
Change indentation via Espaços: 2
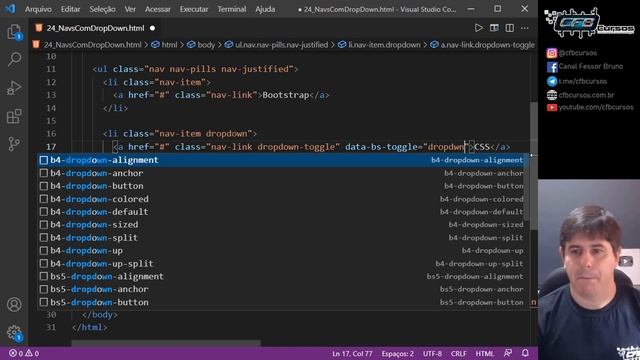(x=398, y=353)
